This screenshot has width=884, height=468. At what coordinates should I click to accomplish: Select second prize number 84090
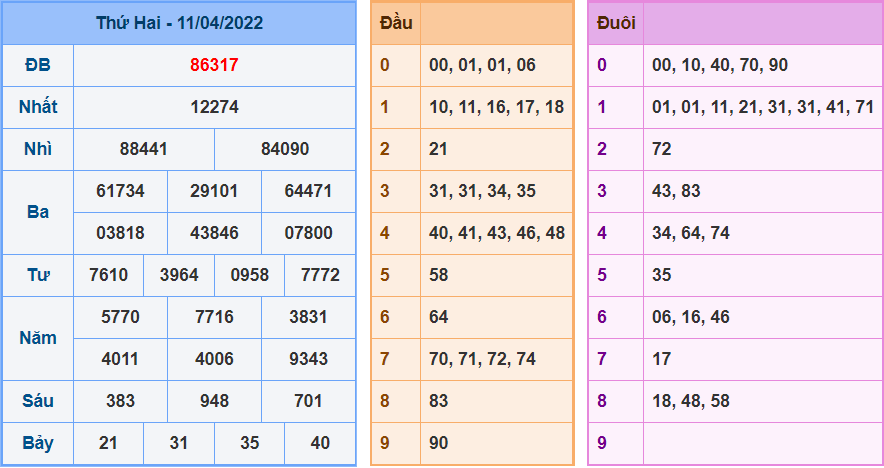click(x=285, y=149)
